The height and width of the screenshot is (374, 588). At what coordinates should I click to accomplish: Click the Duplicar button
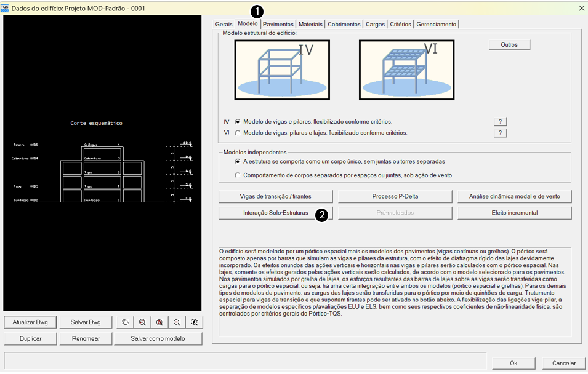[x=30, y=339]
